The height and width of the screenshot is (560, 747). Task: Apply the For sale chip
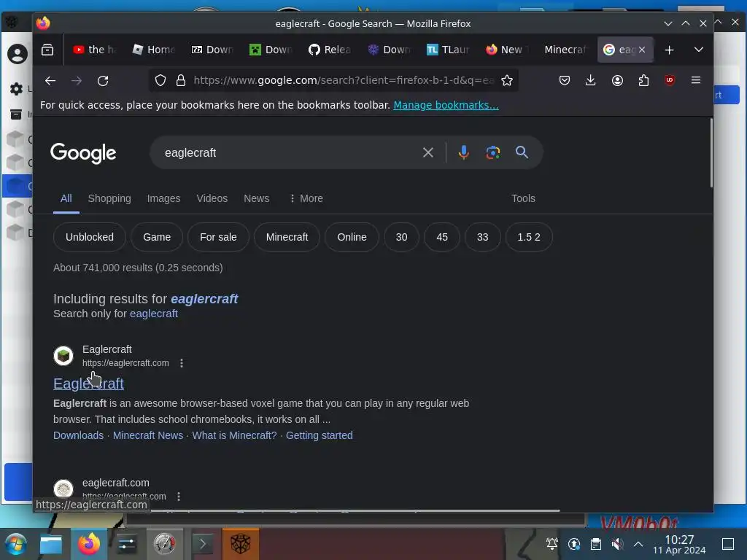pos(218,237)
